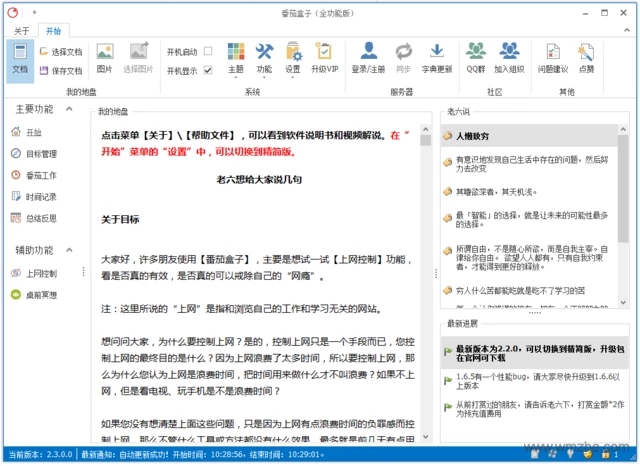This screenshot has width=640, height=466.
Task: Switch to the 关于 (About) tab
Action: coord(22,31)
